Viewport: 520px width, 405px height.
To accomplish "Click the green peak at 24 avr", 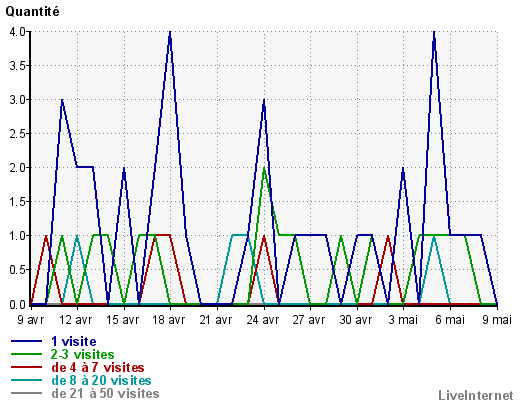I will click(264, 168).
